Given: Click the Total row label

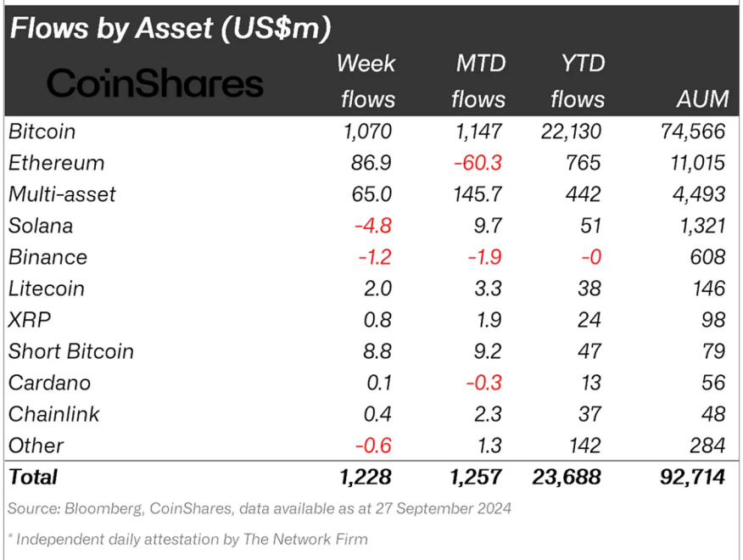Looking at the screenshot, I should pos(33,477).
